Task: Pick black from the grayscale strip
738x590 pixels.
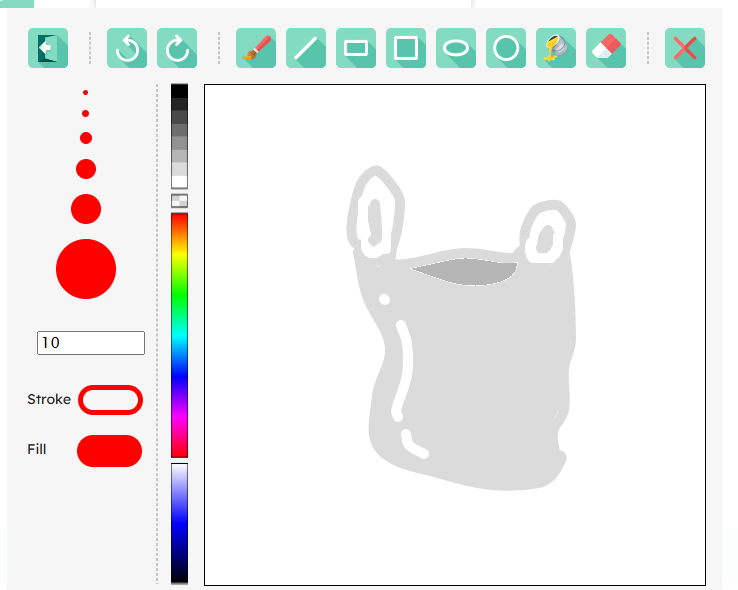Action: [x=179, y=90]
